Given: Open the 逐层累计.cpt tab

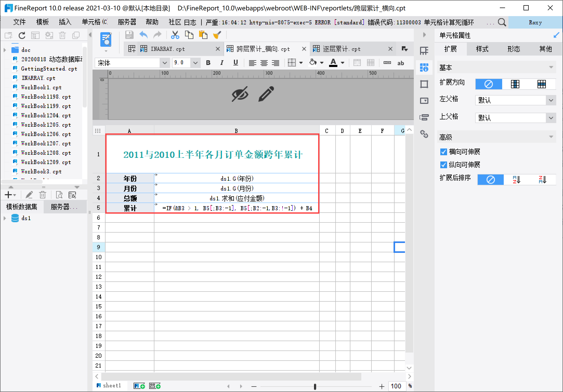Looking at the screenshot, I should click(x=341, y=49).
